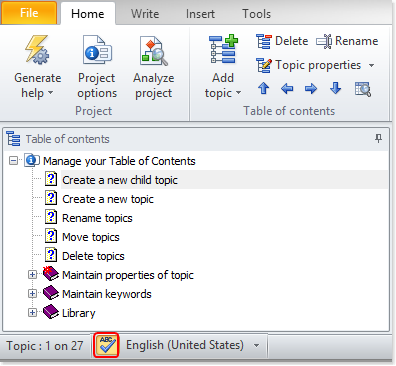Image resolution: width=396 pixels, height=366 pixels.
Task: Expand Maintain properties of topic node
Action: pos(32,275)
